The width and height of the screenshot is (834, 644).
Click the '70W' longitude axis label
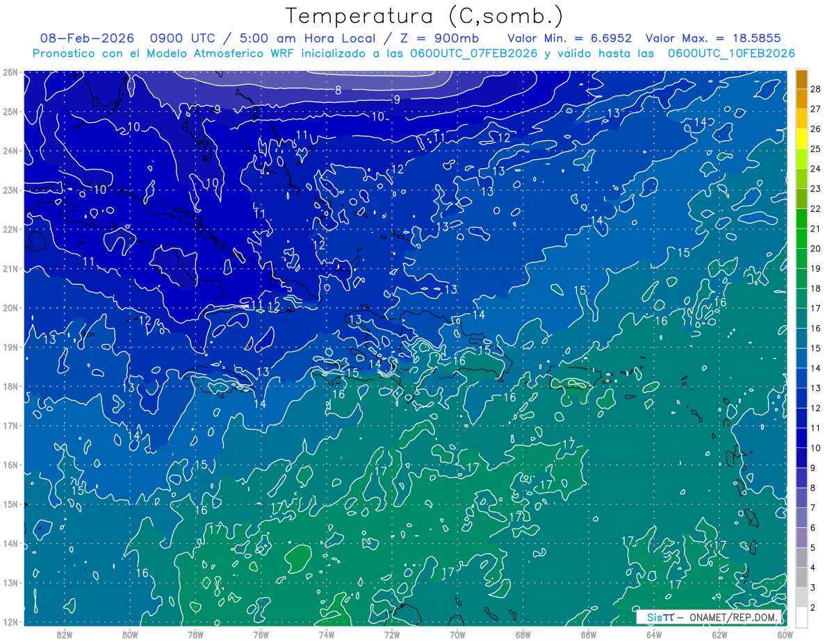457,634
